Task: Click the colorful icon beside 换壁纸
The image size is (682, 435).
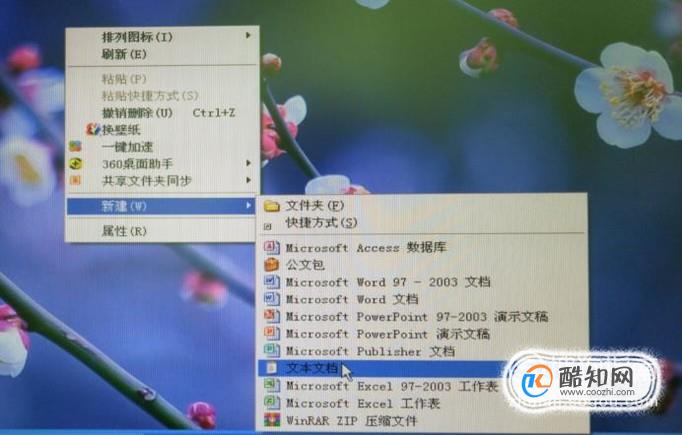Action: point(93,129)
